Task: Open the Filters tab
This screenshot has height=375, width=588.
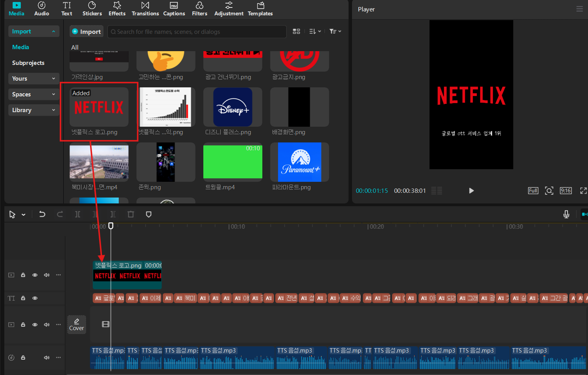Action: coord(199,9)
